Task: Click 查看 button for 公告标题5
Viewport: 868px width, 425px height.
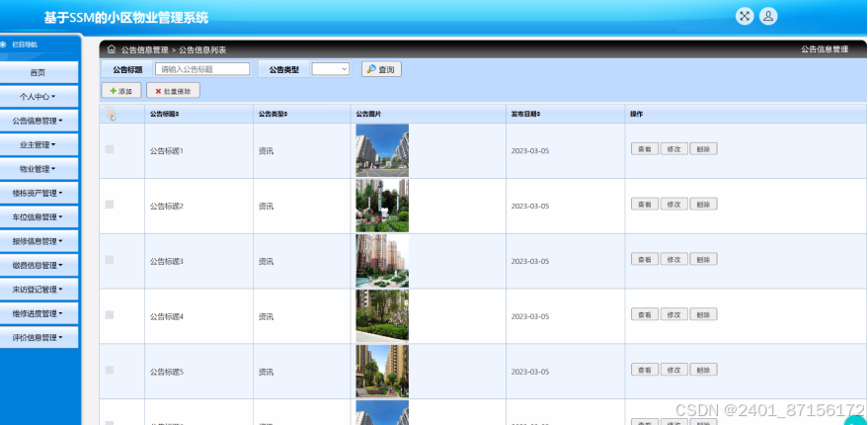Action: coord(645,370)
